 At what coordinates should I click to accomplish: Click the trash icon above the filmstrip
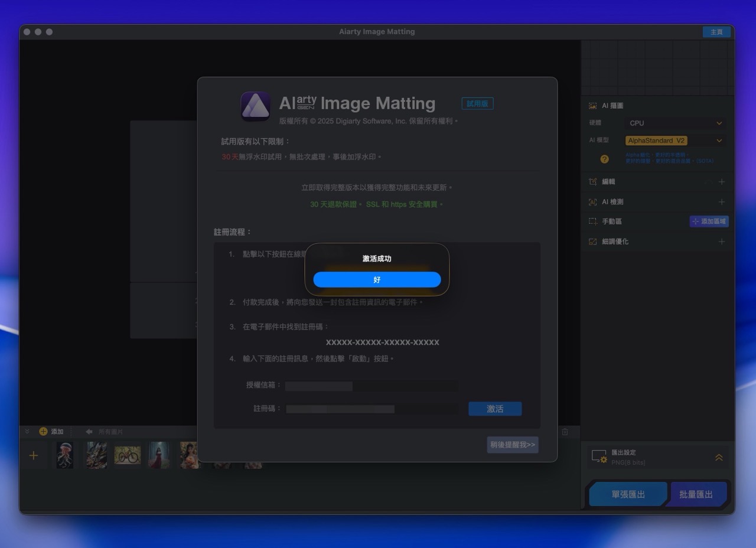(565, 432)
